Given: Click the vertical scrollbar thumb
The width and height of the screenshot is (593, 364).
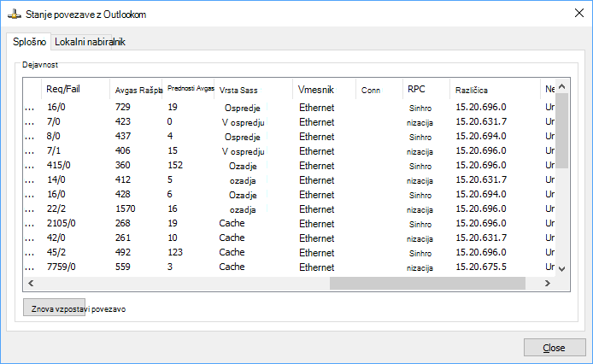Looking at the screenshot, I should click(x=562, y=131).
